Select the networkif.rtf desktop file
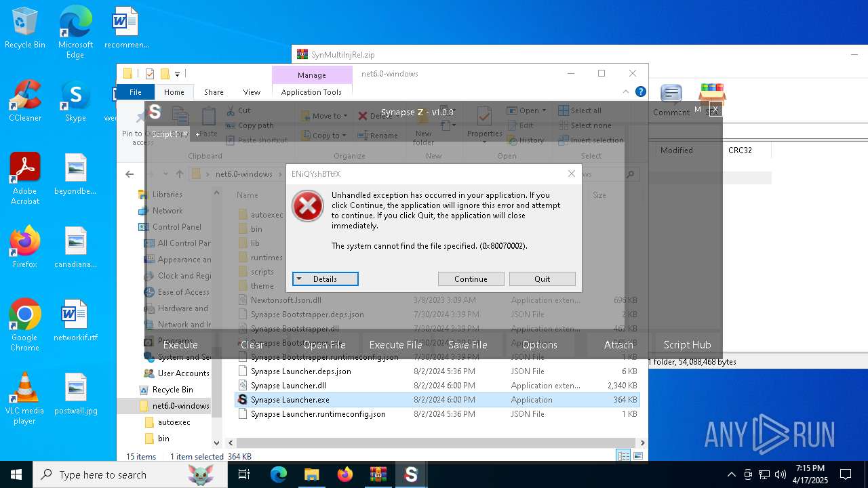868x488 pixels. pyautogui.click(x=75, y=320)
